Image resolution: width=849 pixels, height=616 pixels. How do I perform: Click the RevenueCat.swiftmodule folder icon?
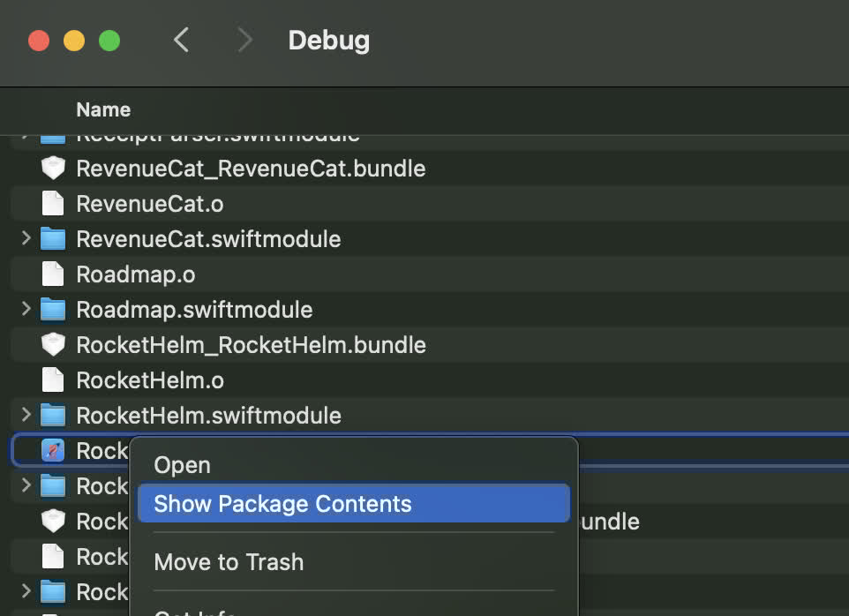[51, 238]
